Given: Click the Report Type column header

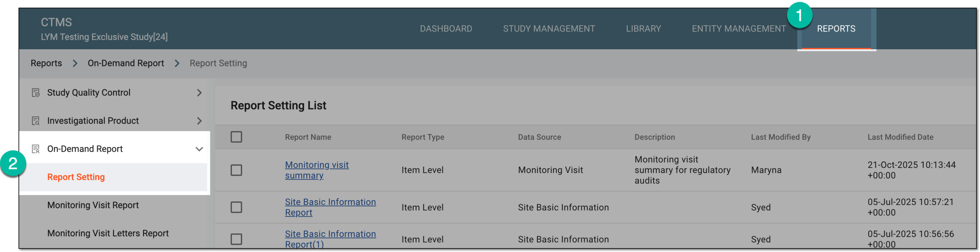Looking at the screenshot, I should pyautogui.click(x=423, y=137).
